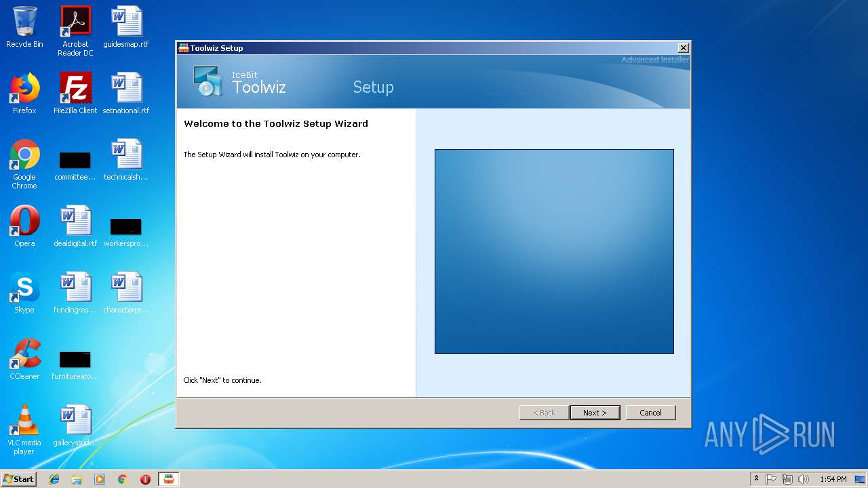Open the Start menu
Screen dimensions: 868x488
click(x=19, y=479)
